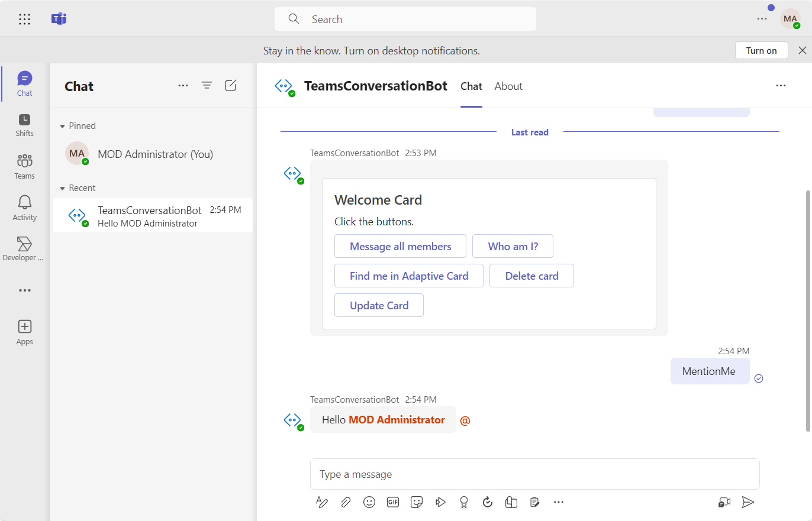Open the sticker picker

point(417,502)
